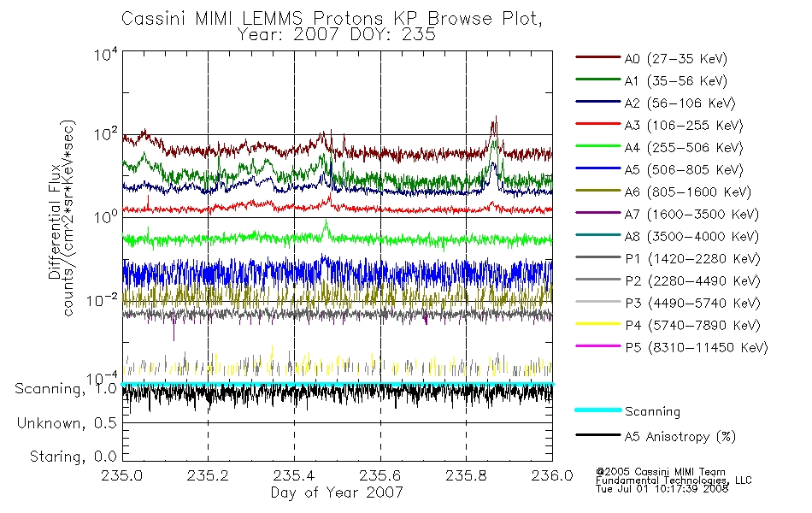812x513 pixels.
Task: Click the red A3 legend line
Action: pos(598,124)
